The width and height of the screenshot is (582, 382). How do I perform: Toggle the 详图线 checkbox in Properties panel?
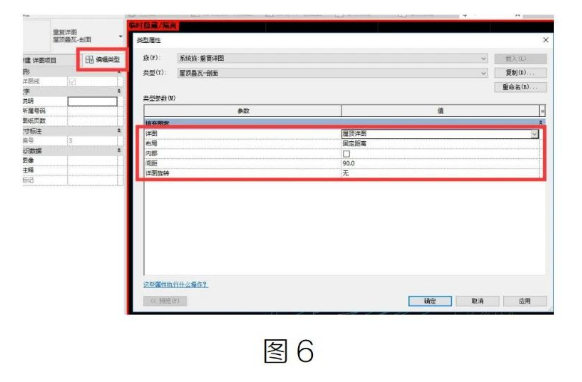[x=72, y=81]
